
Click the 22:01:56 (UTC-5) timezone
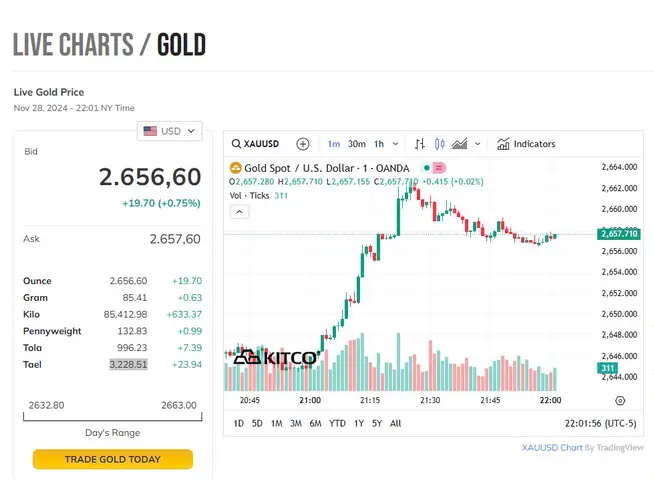[601, 423]
